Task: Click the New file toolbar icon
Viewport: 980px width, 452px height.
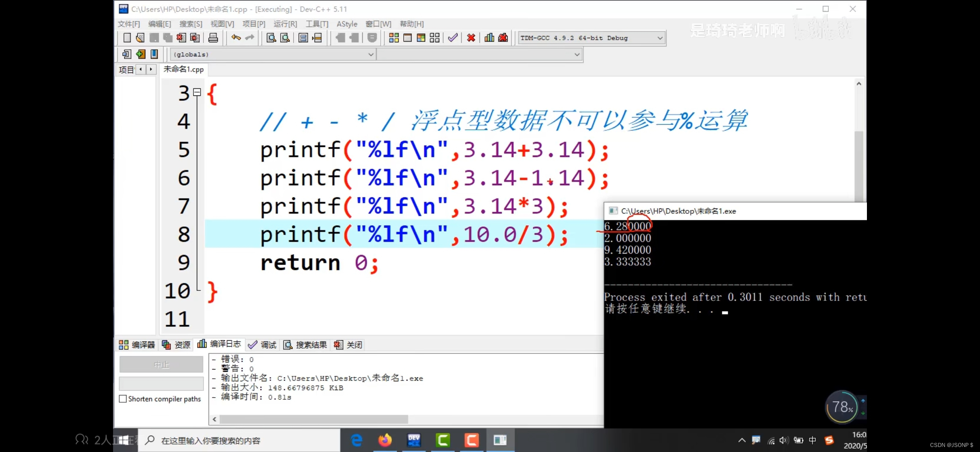Action: point(127,38)
